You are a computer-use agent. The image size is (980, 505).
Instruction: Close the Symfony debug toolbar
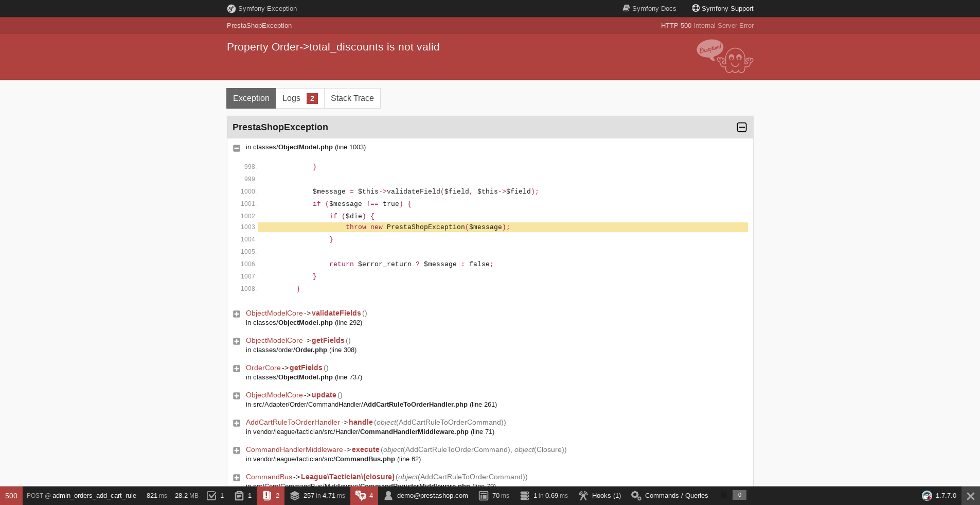(x=971, y=496)
